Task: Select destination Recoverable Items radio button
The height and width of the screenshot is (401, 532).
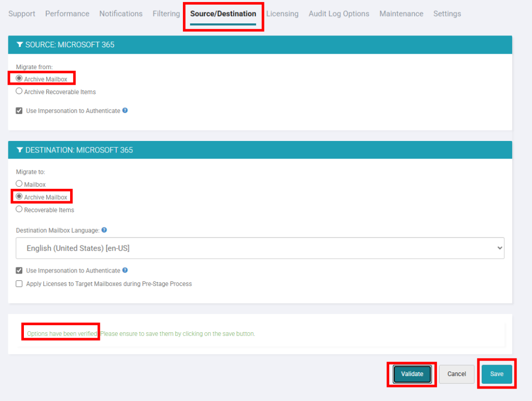Action: click(x=19, y=209)
